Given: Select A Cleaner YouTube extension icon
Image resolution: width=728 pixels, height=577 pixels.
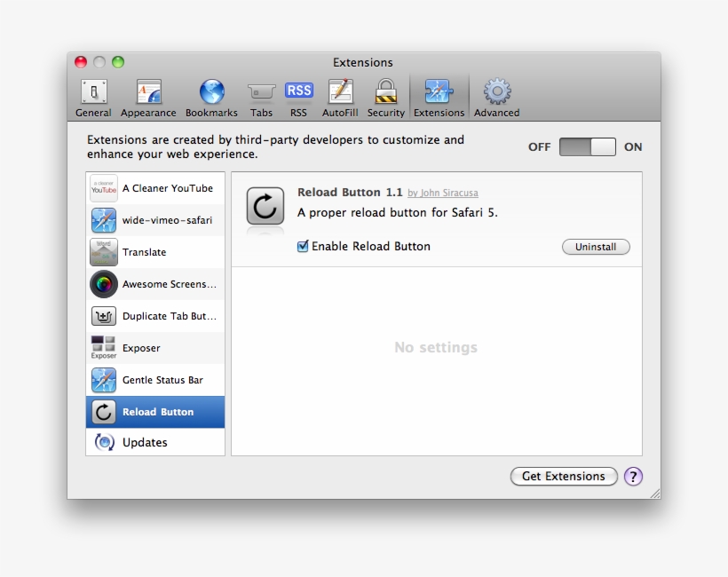Looking at the screenshot, I should (x=104, y=188).
